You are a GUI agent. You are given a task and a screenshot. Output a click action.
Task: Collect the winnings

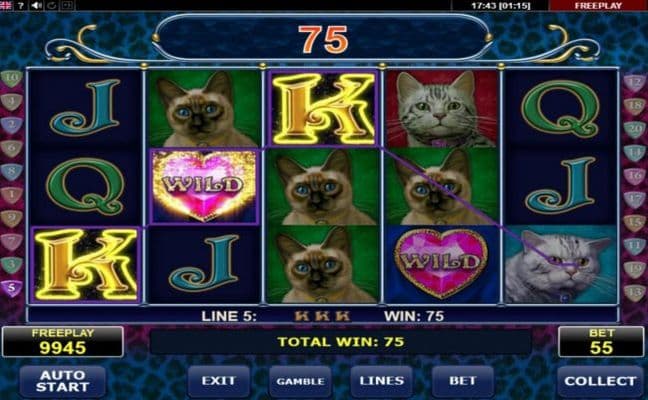pyautogui.click(x=600, y=381)
